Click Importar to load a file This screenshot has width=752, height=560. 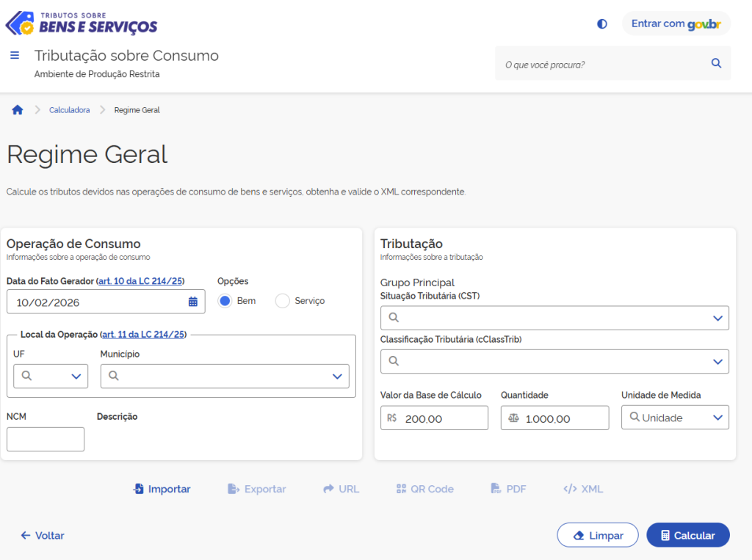162,489
